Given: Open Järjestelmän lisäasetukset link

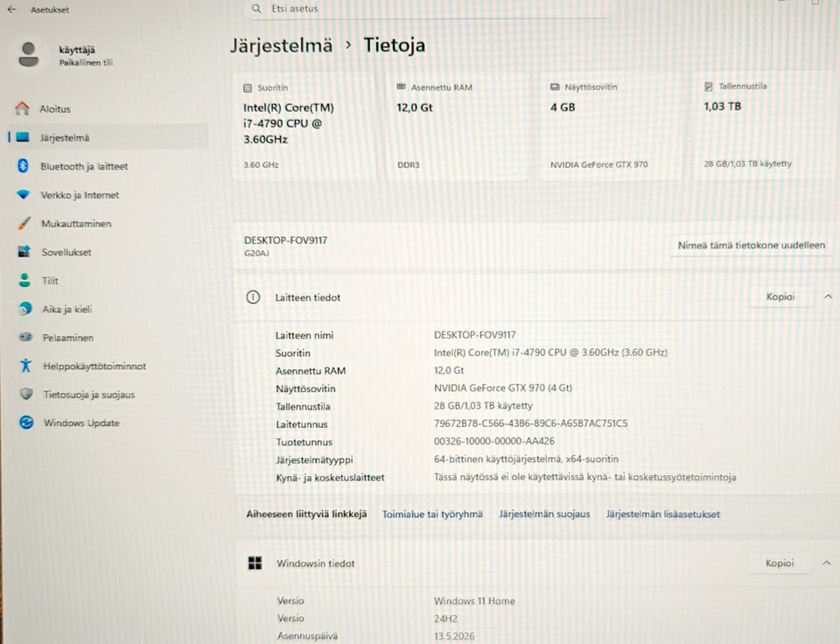Looking at the screenshot, I should 662,514.
